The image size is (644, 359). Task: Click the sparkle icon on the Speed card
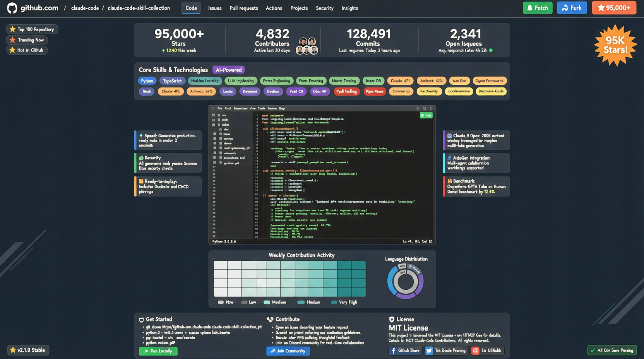click(141, 136)
